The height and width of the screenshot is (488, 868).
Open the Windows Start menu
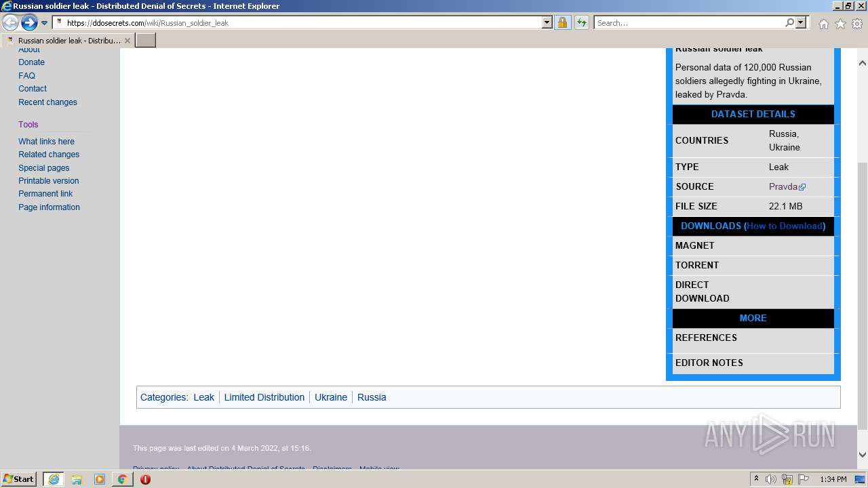(19, 479)
